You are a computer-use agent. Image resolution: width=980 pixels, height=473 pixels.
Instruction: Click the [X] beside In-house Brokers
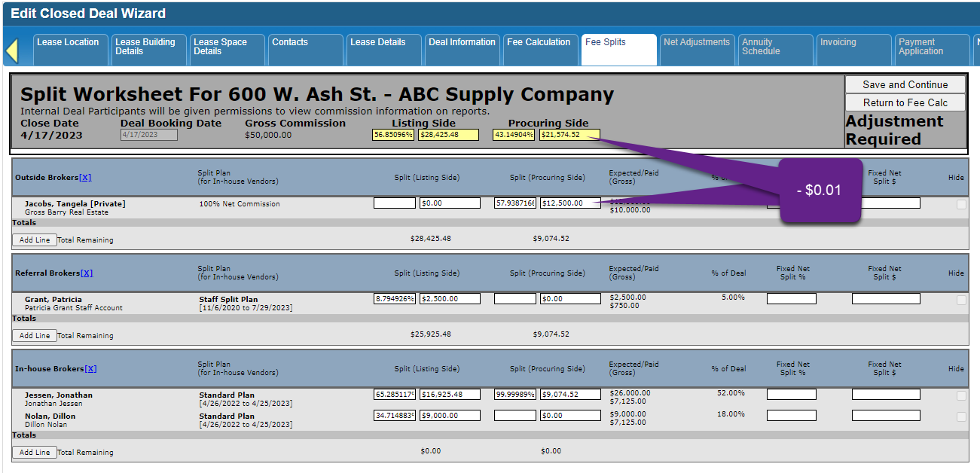tap(90, 369)
